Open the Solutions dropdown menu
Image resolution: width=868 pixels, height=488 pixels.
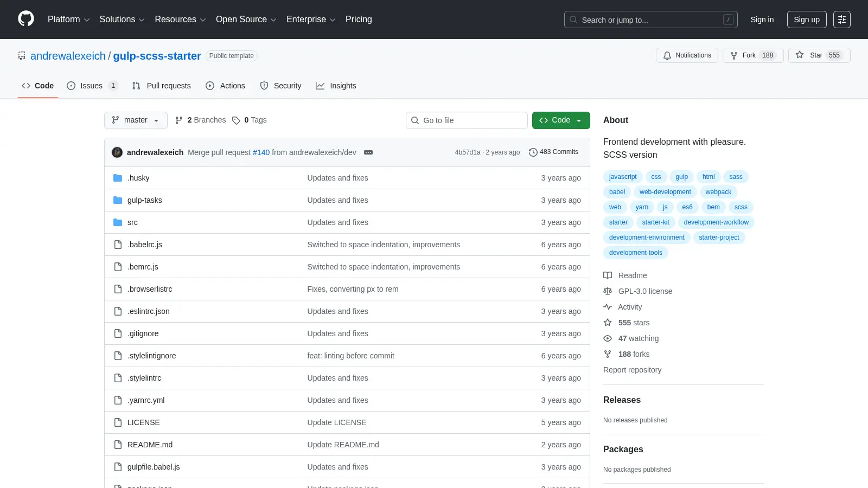[x=122, y=20]
